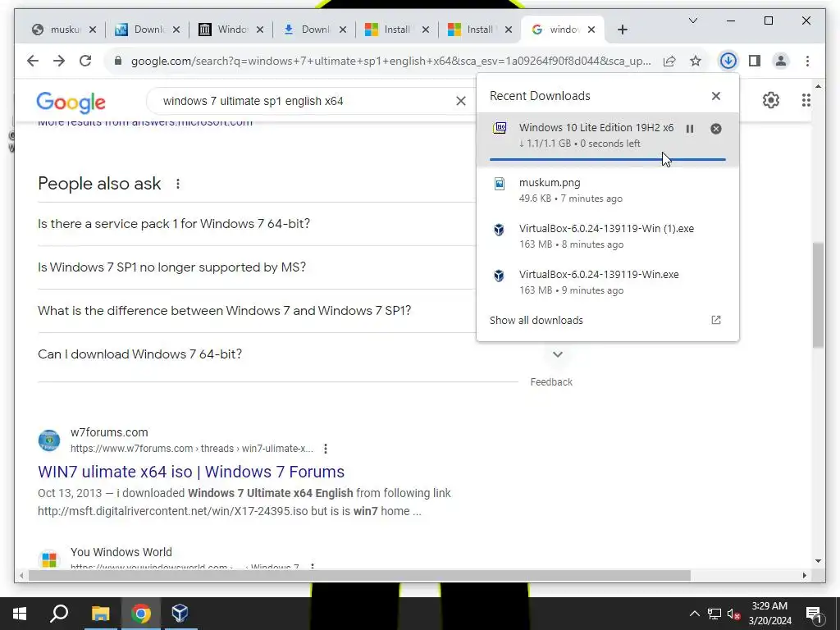The width and height of the screenshot is (840, 630).
Task: Click the address bar URL
Action: point(391,61)
